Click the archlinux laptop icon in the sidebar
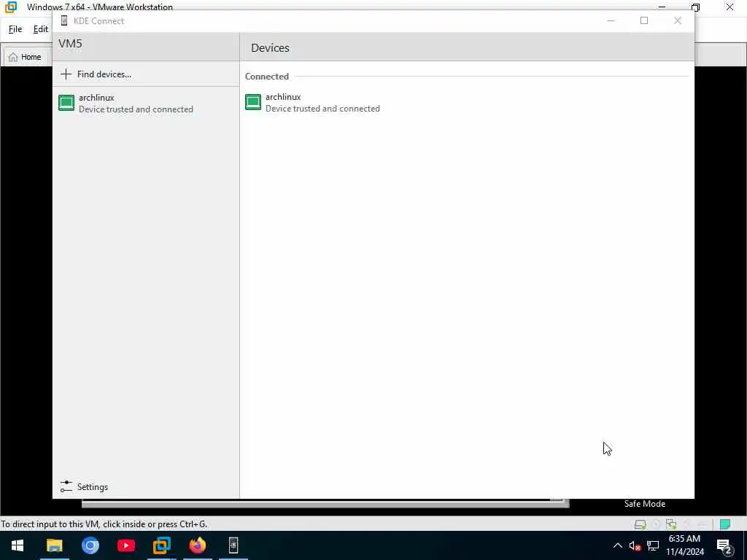The image size is (747, 560). click(x=66, y=103)
